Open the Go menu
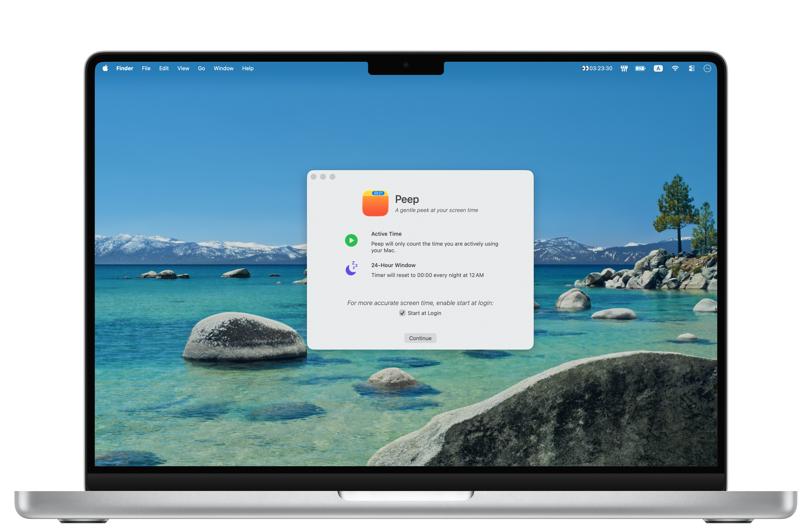The image size is (812, 528). (x=201, y=68)
